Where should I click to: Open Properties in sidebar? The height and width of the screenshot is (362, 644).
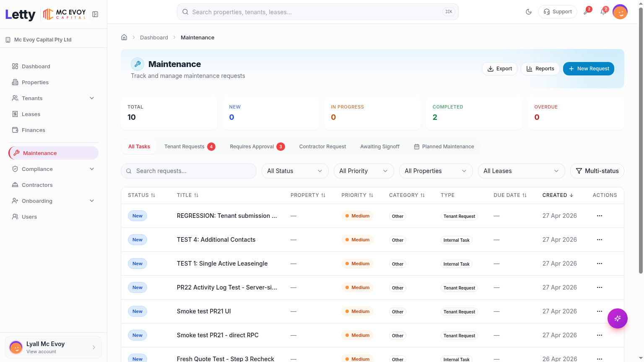pos(53,82)
